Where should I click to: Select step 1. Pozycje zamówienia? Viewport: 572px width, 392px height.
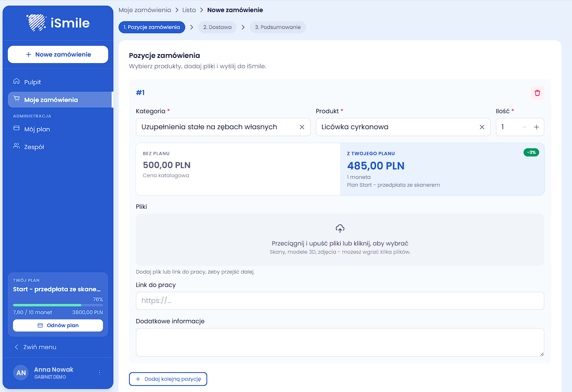tap(152, 27)
